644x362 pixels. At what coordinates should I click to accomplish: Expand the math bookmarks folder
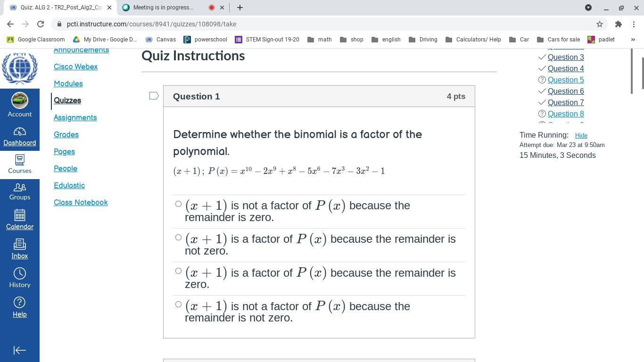click(x=320, y=40)
